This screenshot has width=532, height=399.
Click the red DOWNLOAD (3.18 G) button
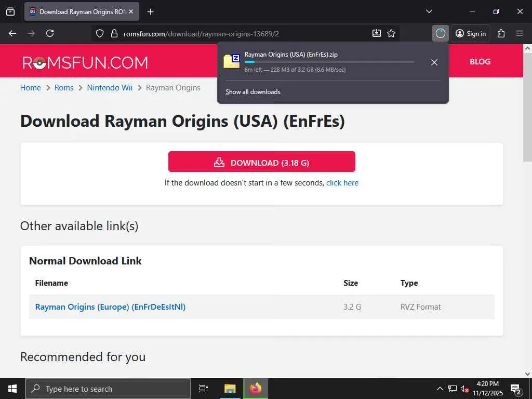pos(262,162)
